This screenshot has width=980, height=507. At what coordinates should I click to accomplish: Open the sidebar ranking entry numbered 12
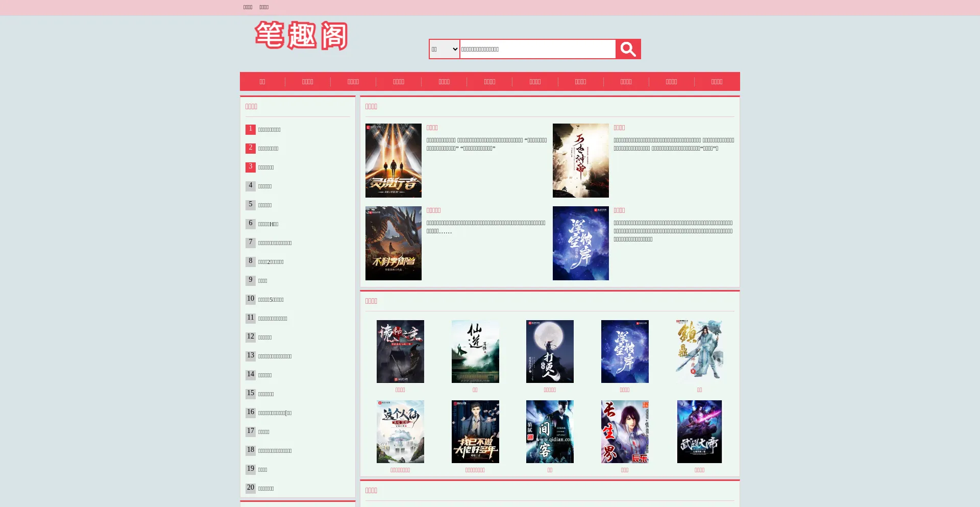[265, 337]
